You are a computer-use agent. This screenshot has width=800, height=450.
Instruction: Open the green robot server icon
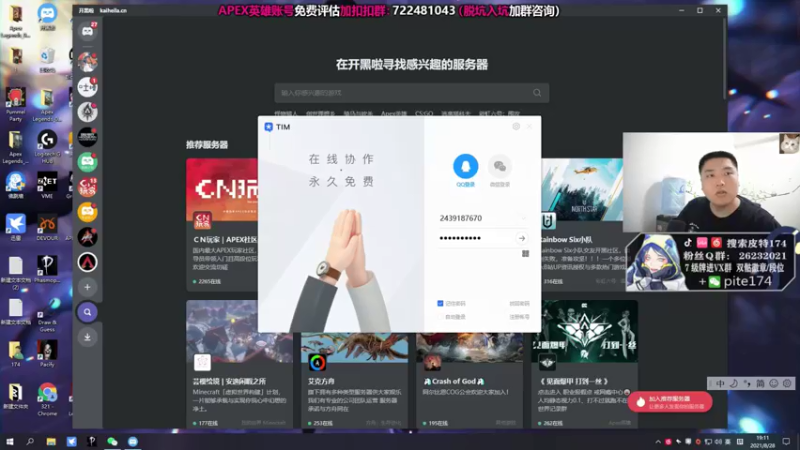click(88, 162)
